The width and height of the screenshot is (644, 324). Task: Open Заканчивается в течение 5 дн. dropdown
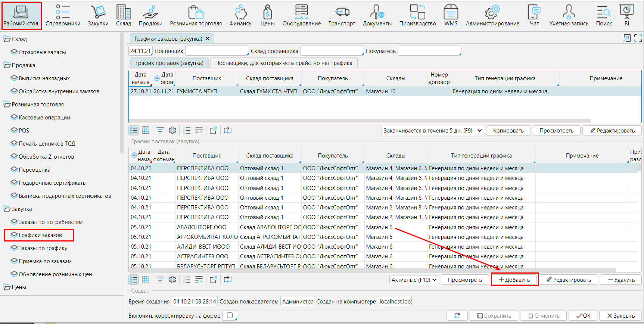click(433, 131)
